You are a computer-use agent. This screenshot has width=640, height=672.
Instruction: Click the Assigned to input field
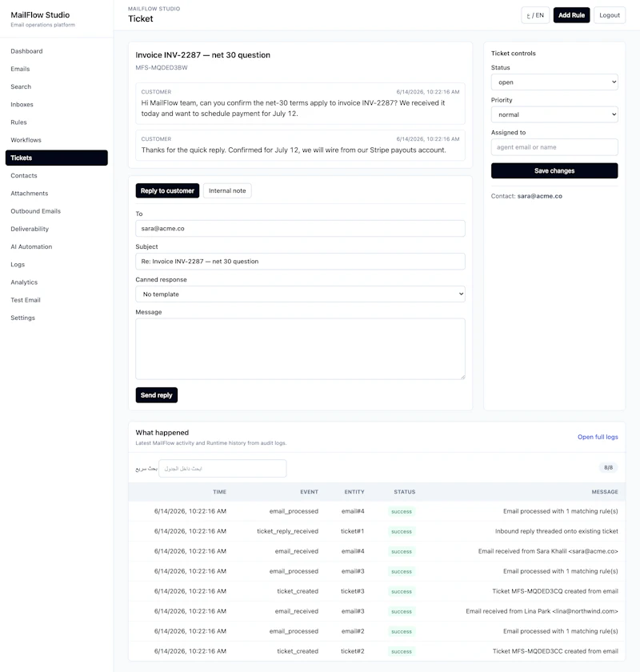(x=554, y=147)
